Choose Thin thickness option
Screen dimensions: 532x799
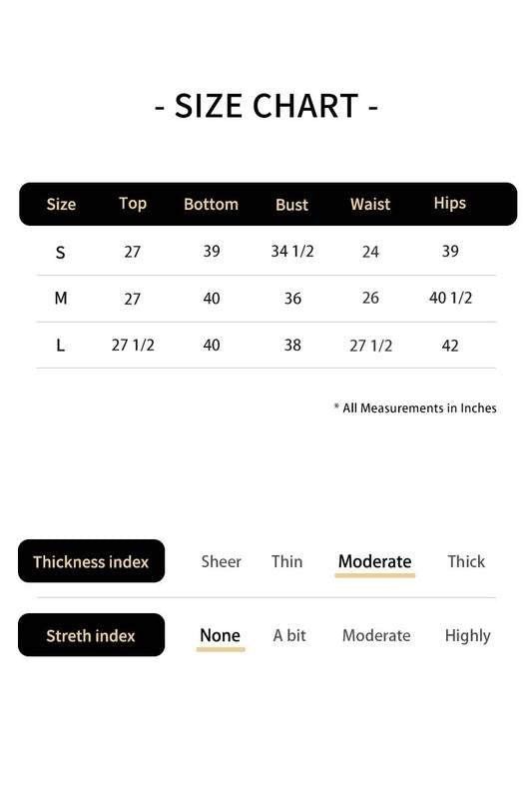287,561
